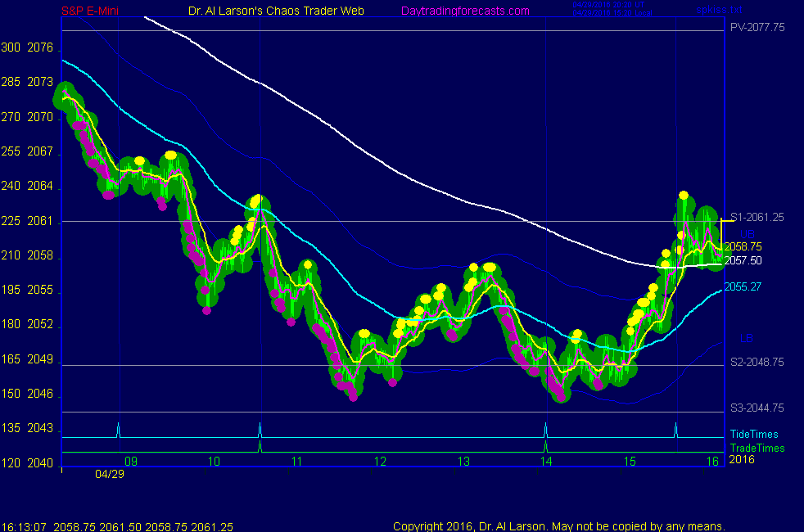
Task: Click the 2064 price axis label
Action: pos(40,186)
